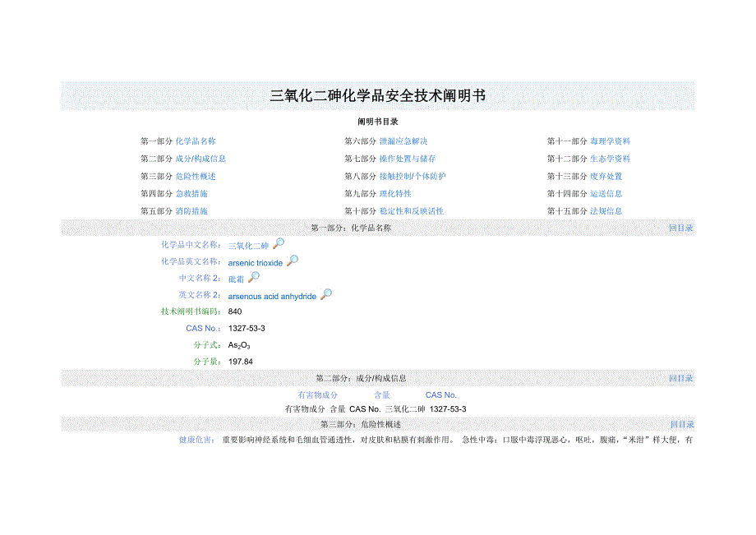756x535 pixels.
Task: Open the 泄漏应急解决 link
Action: pos(405,141)
